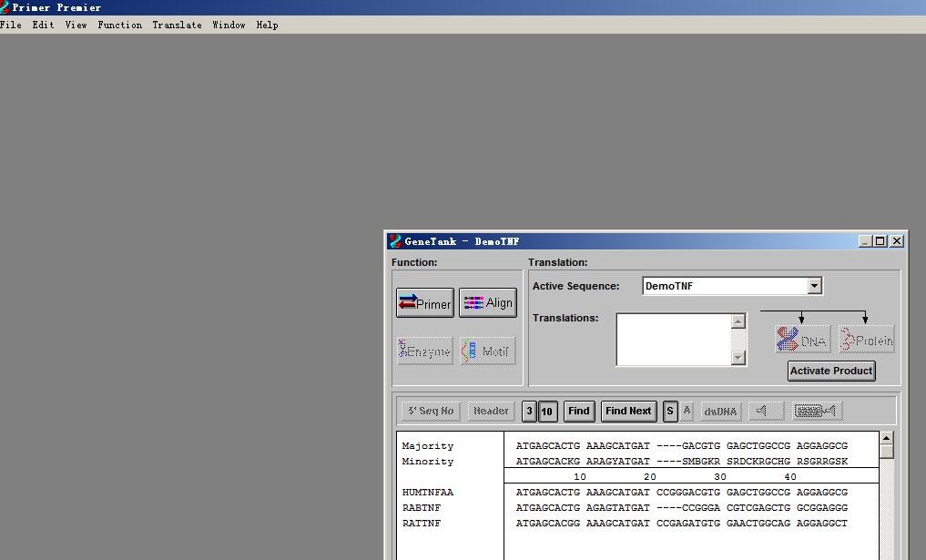Click the DNA translation icon button

pyautogui.click(x=802, y=340)
